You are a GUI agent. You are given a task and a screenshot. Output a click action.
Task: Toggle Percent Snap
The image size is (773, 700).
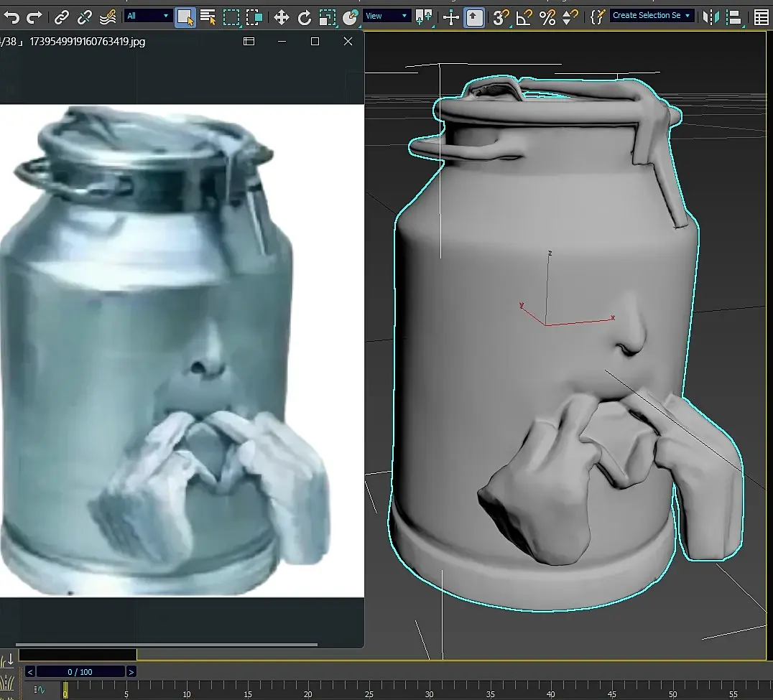(x=547, y=17)
